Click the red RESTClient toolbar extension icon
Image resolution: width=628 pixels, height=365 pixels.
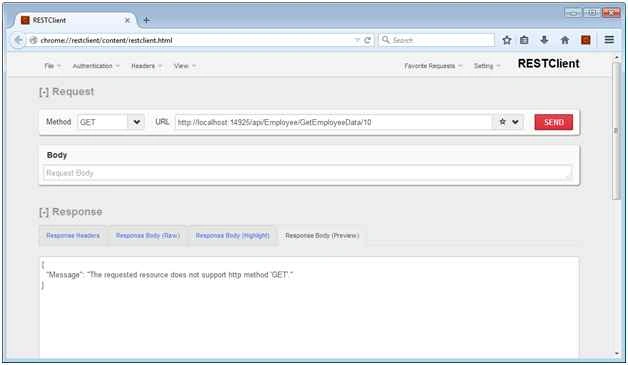586,40
